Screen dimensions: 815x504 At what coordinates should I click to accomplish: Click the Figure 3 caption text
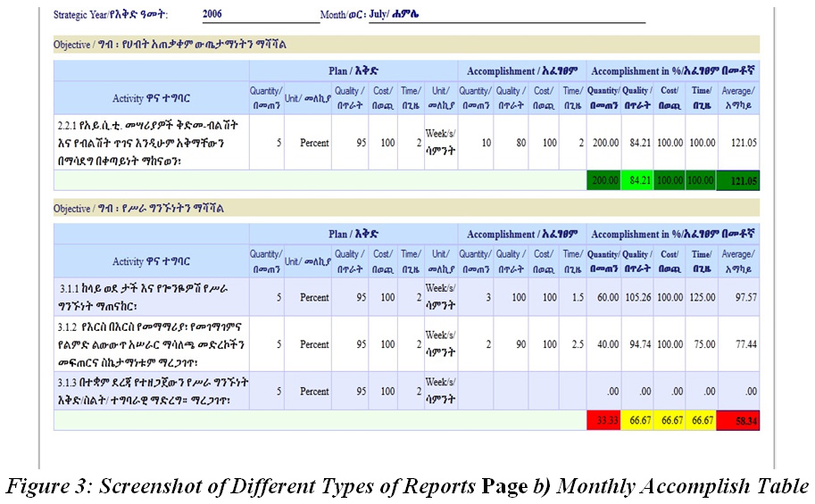tap(407, 487)
